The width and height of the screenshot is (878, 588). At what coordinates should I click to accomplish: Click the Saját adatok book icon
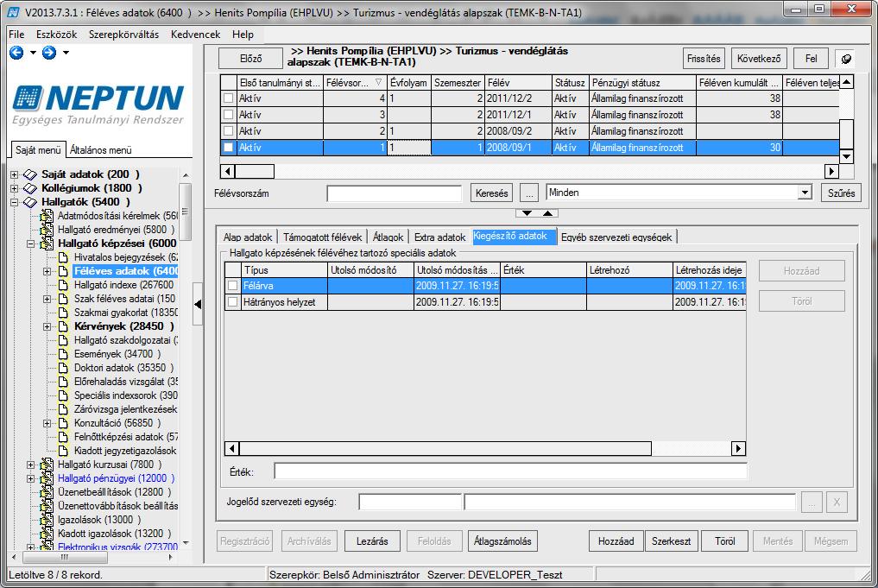click(x=30, y=174)
